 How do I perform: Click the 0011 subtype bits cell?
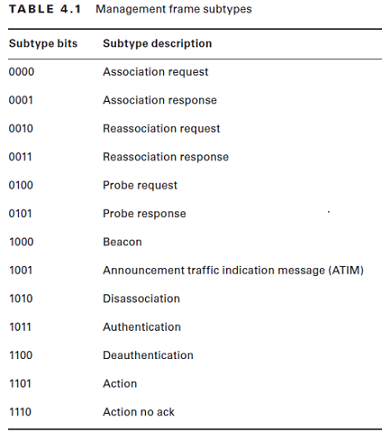click(20, 157)
